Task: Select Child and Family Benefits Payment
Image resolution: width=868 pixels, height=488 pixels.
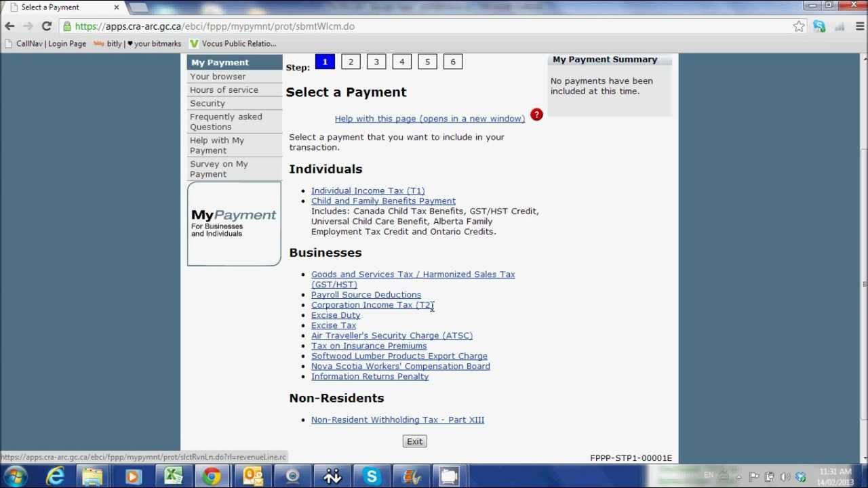Action: (383, 201)
